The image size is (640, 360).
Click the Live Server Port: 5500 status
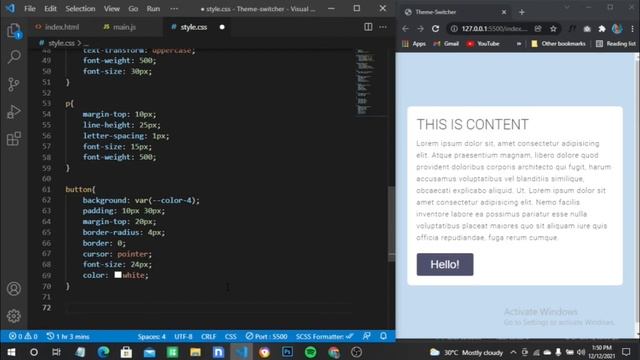267,336
